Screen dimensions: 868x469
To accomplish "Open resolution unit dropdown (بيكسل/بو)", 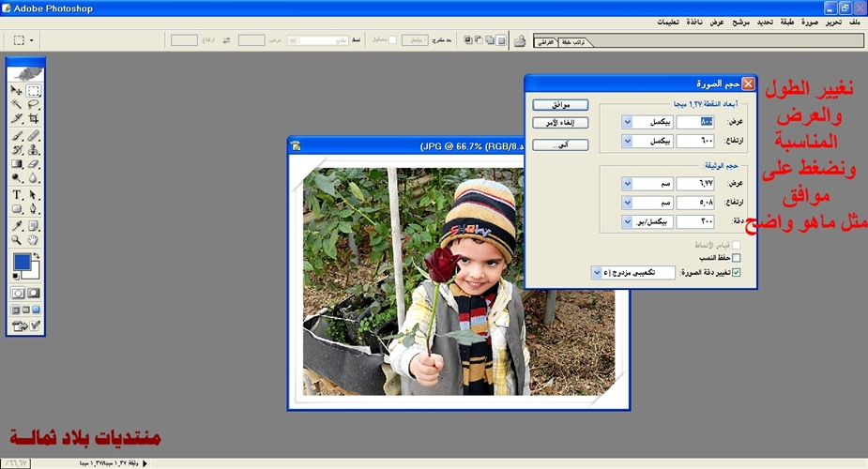I will [x=627, y=221].
